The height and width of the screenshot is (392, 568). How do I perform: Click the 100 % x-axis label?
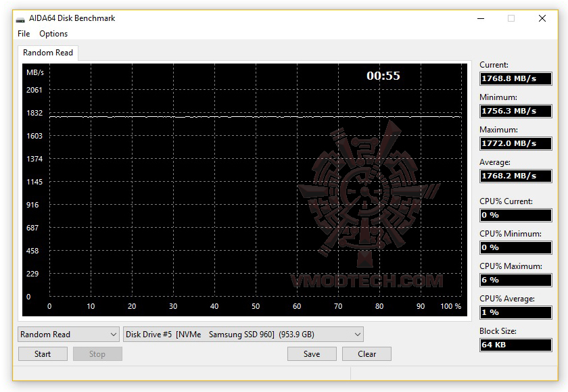450,306
